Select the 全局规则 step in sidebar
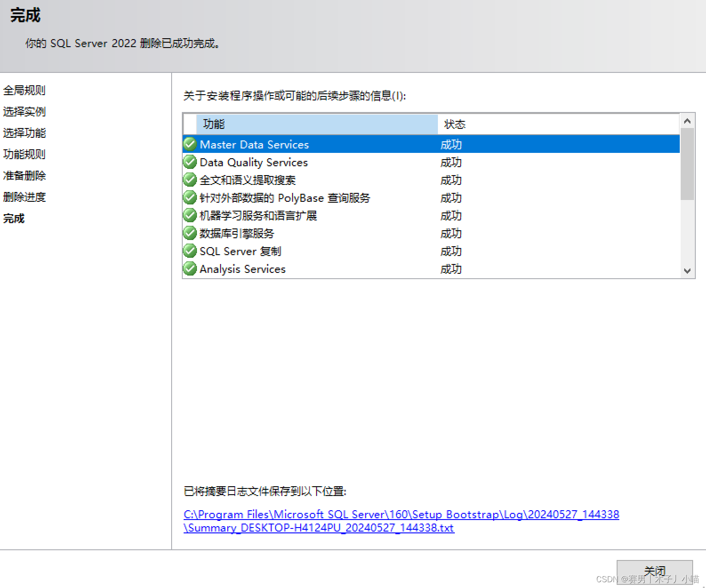Viewport: 706px width, 588px height. pyautogui.click(x=24, y=90)
